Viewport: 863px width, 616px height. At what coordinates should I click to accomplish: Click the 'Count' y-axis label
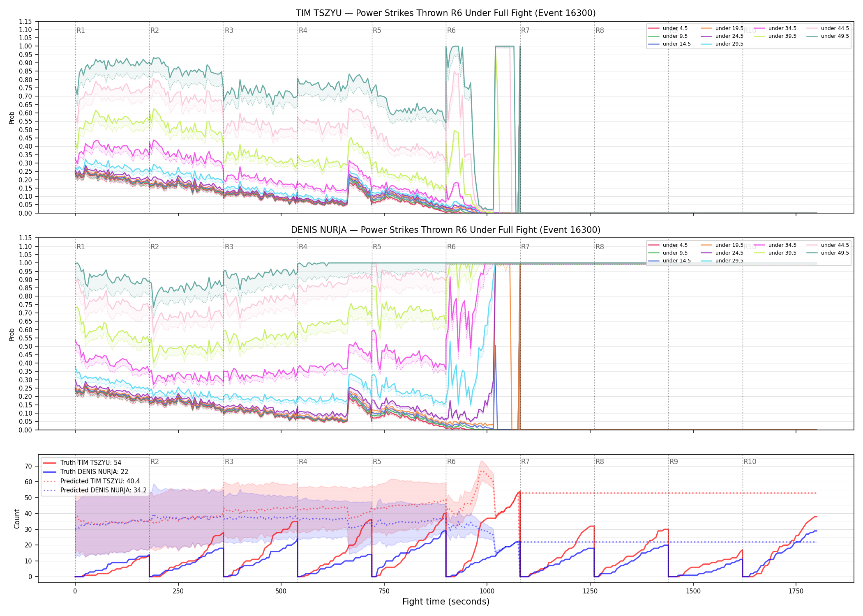tap(17, 519)
